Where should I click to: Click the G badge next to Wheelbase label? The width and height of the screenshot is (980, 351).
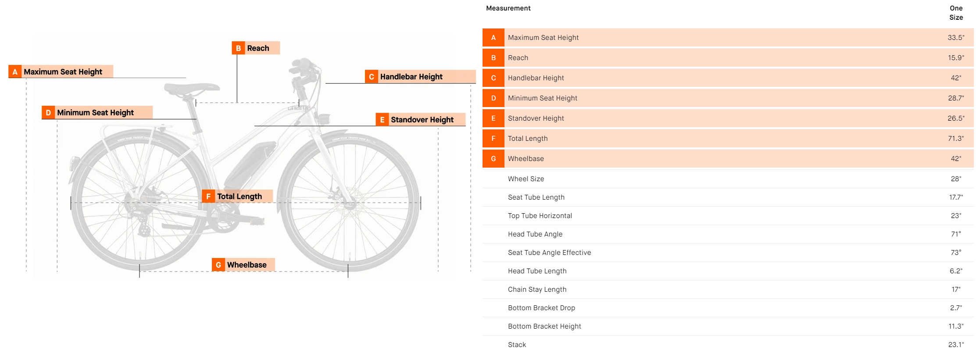218,265
